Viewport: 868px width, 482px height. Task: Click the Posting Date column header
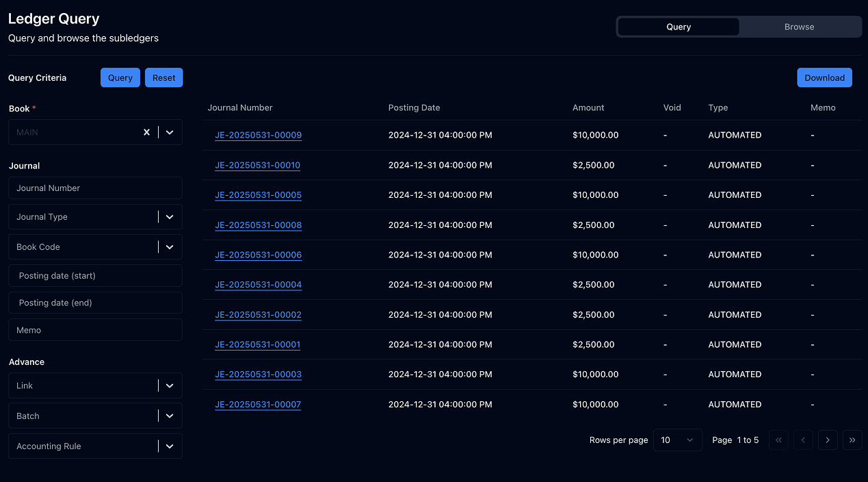pos(414,107)
